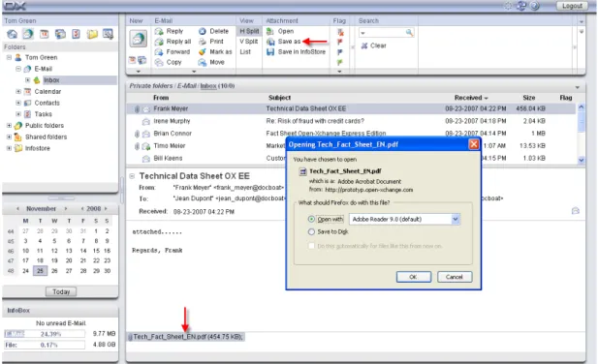Open the start page home module icon
598x364 pixels.
[x=13, y=34]
